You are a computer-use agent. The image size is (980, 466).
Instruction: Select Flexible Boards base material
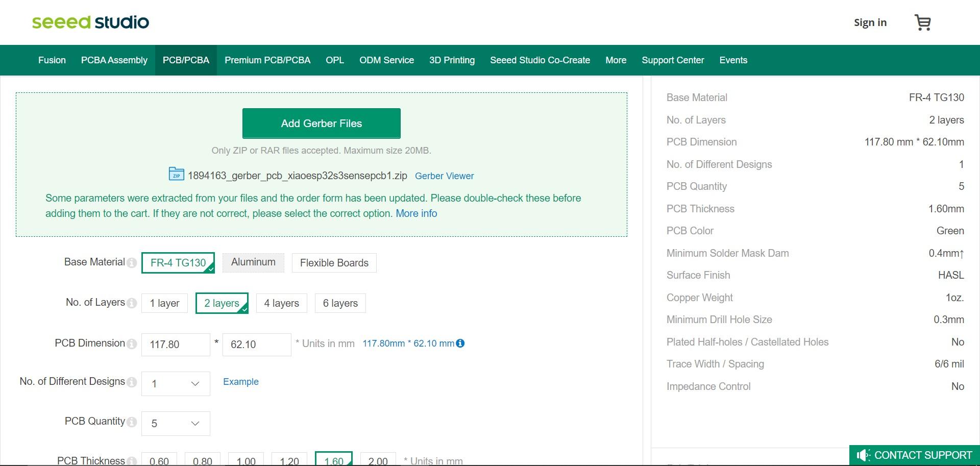pyautogui.click(x=334, y=263)
